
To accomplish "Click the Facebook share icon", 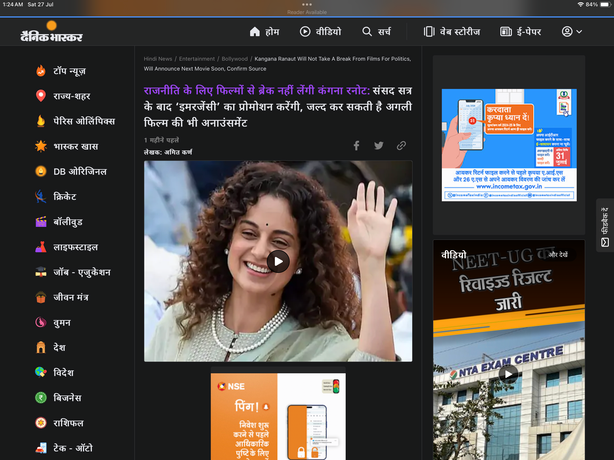I will 356,145.
